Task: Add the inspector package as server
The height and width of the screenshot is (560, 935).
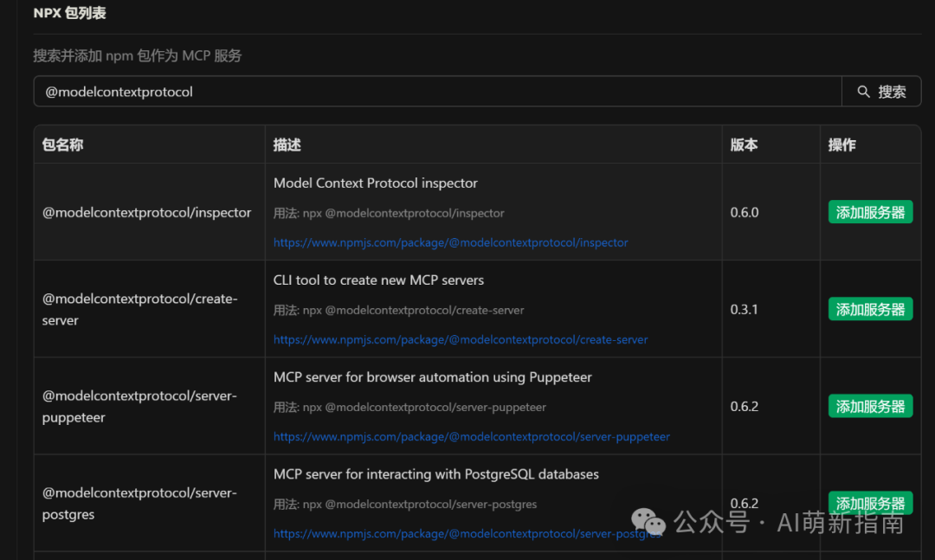Action: click(870, 212)
